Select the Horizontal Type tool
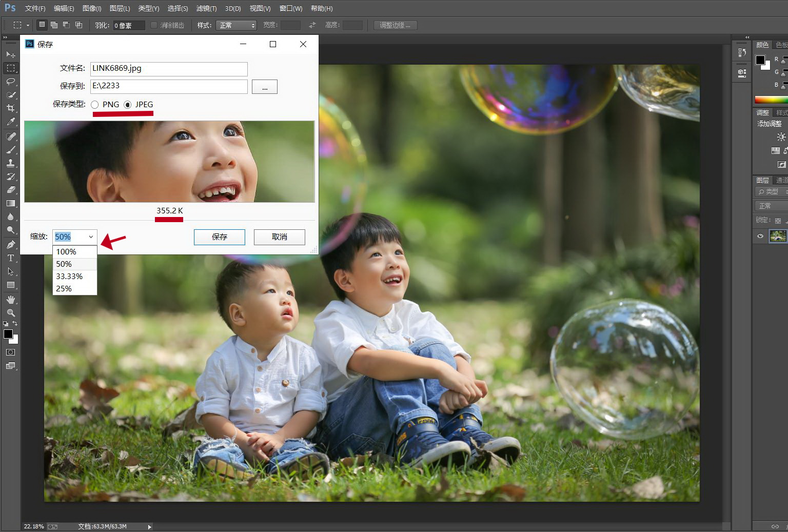The width and height of the screenshot is (788, 532). 11,258
